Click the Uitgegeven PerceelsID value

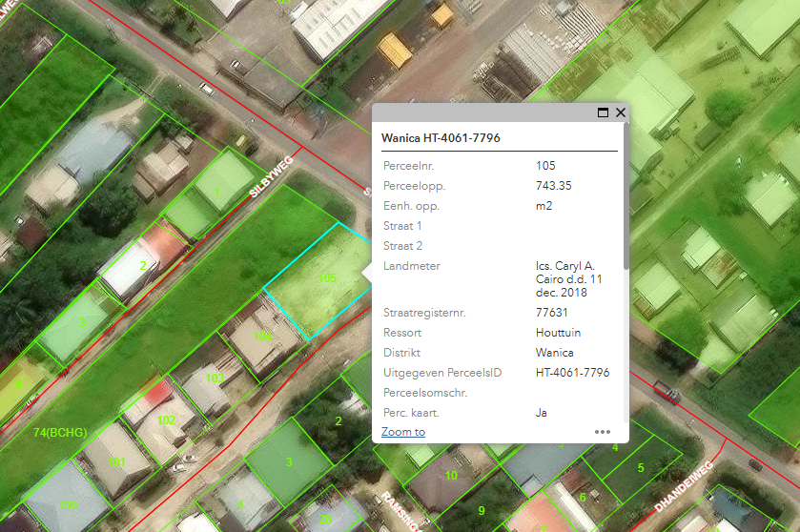[x=572, y=373]
